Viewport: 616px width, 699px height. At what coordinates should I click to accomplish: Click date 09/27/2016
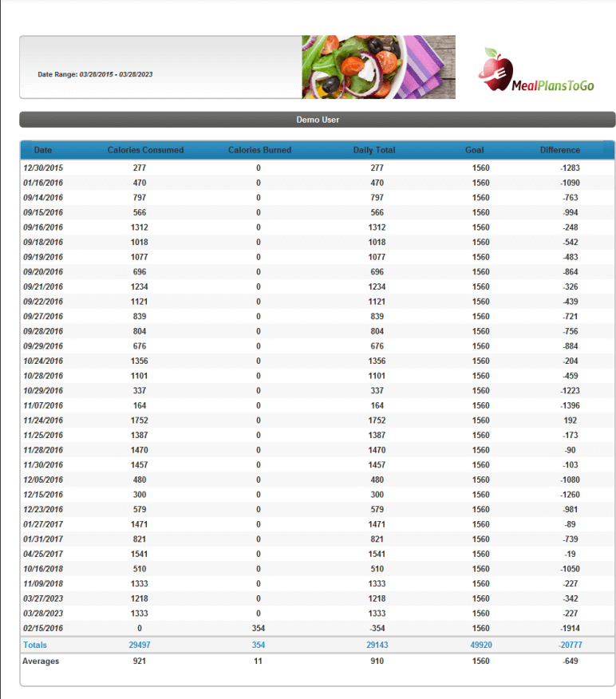click(43, 317)
